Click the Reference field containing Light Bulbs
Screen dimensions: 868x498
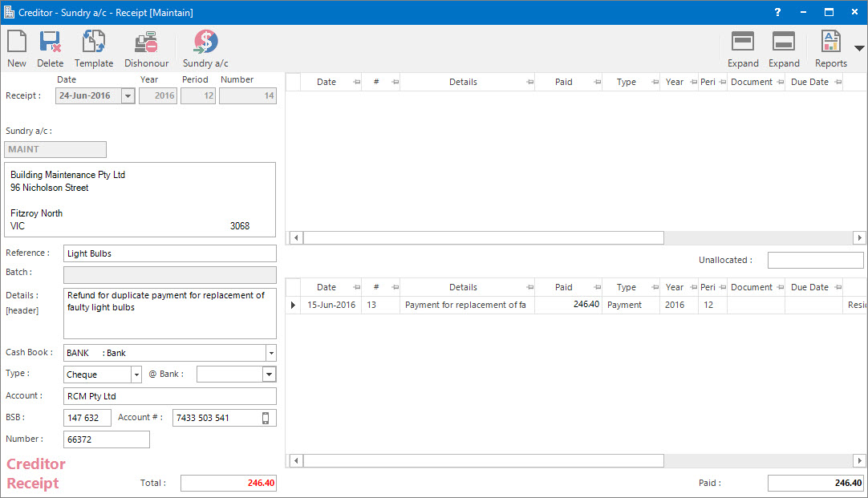click(169, 253)
